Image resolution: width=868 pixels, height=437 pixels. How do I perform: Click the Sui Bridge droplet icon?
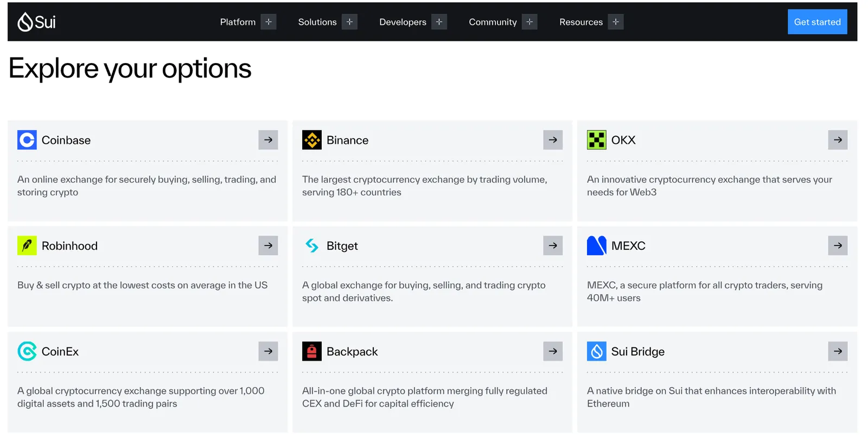tap(597, 352)
